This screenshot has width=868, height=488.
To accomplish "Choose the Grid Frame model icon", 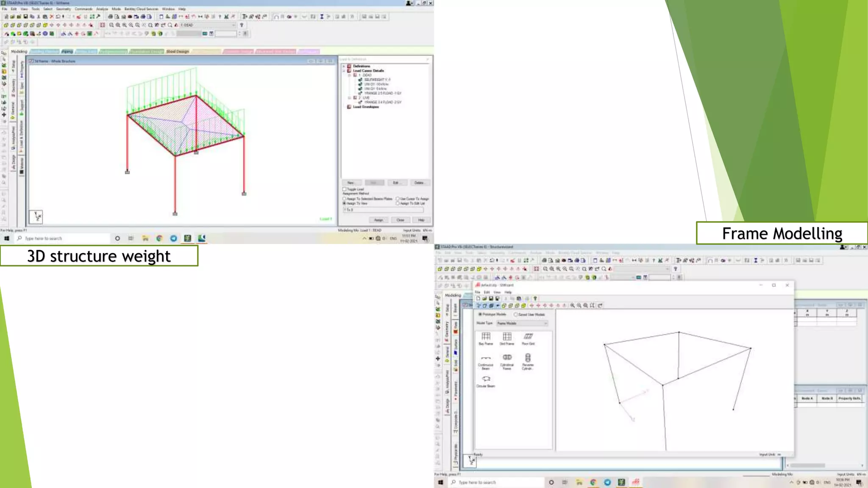I will pyautogui.click(x=507, y=337).
